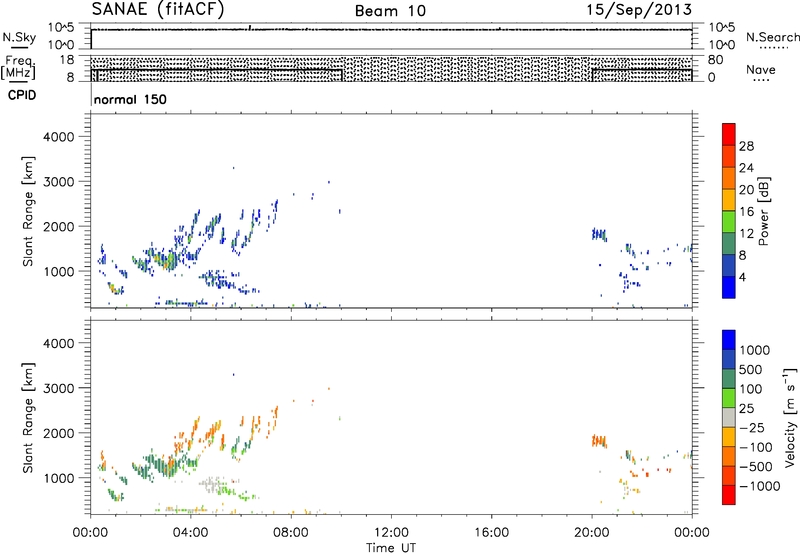The height and width of the screenshot is (554, 800).
Task: Click the "12" tick on the Power colorbar
Action: [746, 234]
